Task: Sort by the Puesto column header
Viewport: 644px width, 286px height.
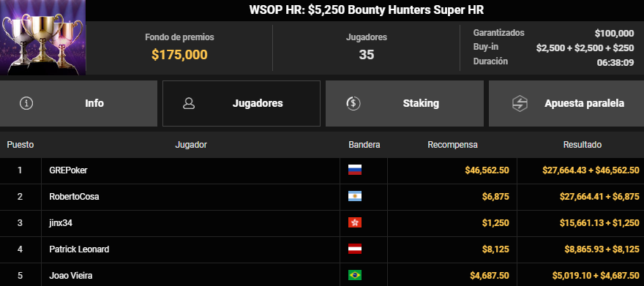Action: (x=20, y=145)
